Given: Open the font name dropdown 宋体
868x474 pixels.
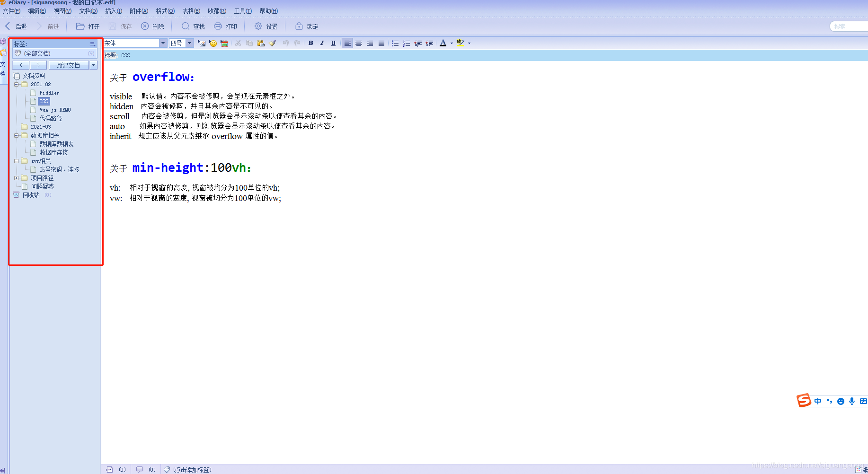Looking at the screenshot, I should pyautogui.click(x=163, y=43).
